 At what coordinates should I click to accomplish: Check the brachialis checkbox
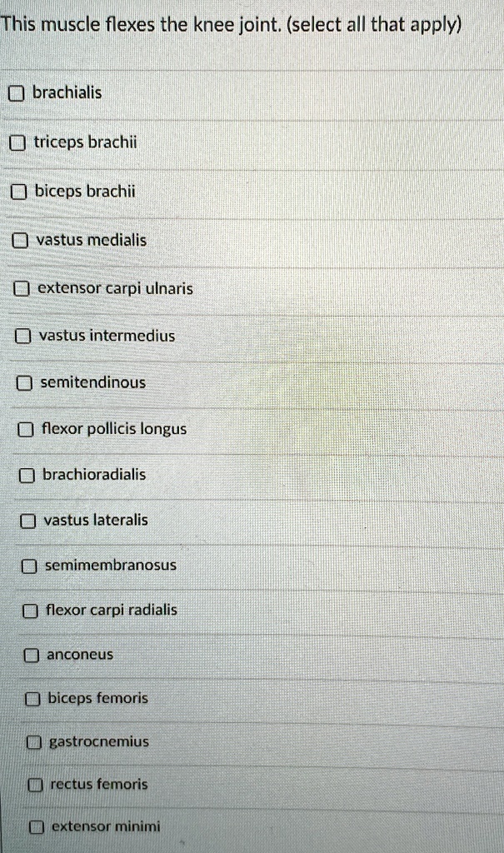coord(17,93)
